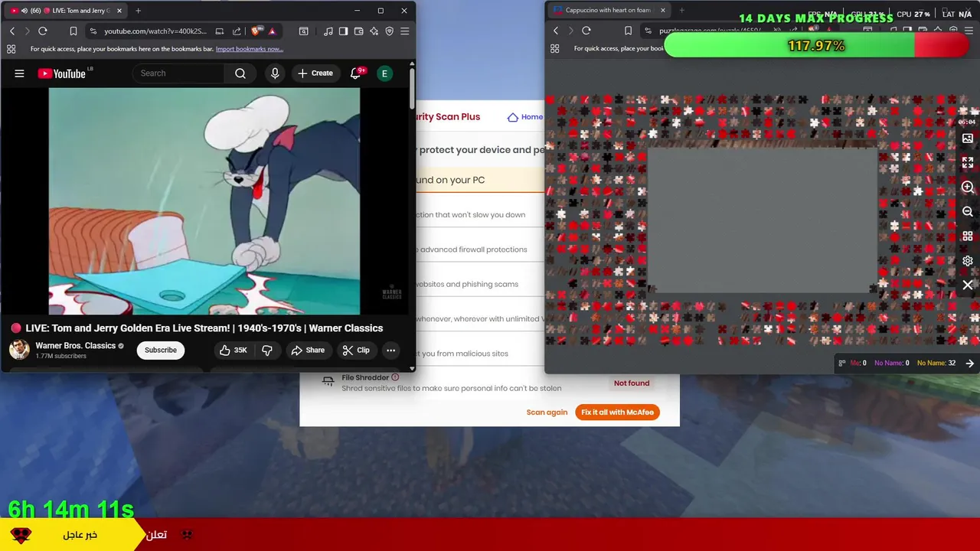Click the Me: 0 score label
The height and width of the screenshot is (551, 980).
tap(858, 363)
